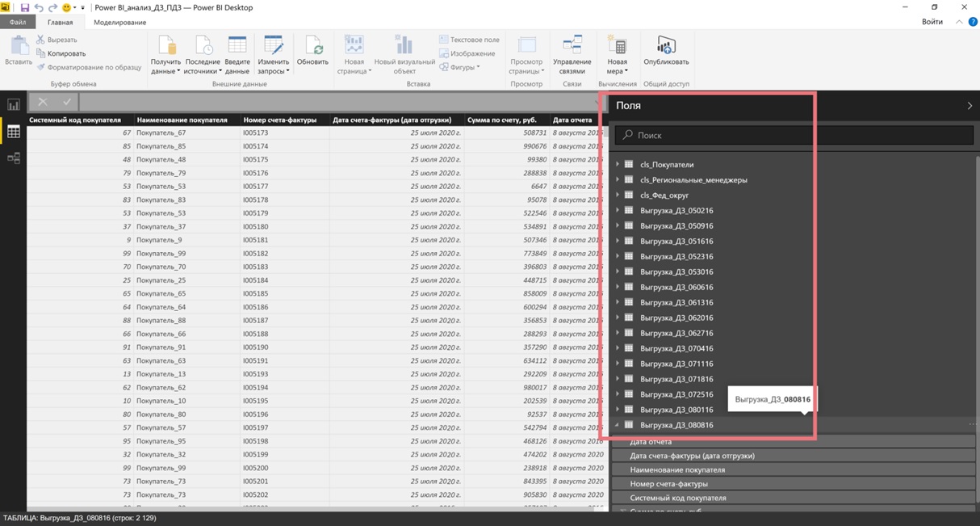Click the Undo arrow in title bar
This screenshot has width=980, height=526.
pyautogui.click(x=39, y=7)
